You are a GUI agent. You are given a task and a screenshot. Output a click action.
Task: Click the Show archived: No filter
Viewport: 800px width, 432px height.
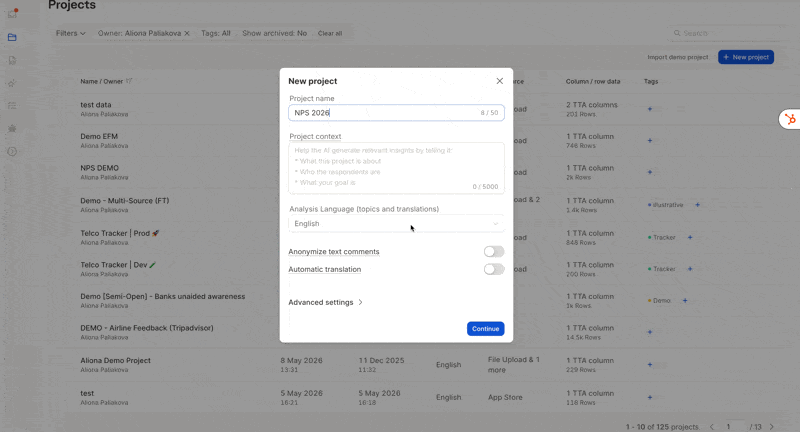(x=274, y=33)
